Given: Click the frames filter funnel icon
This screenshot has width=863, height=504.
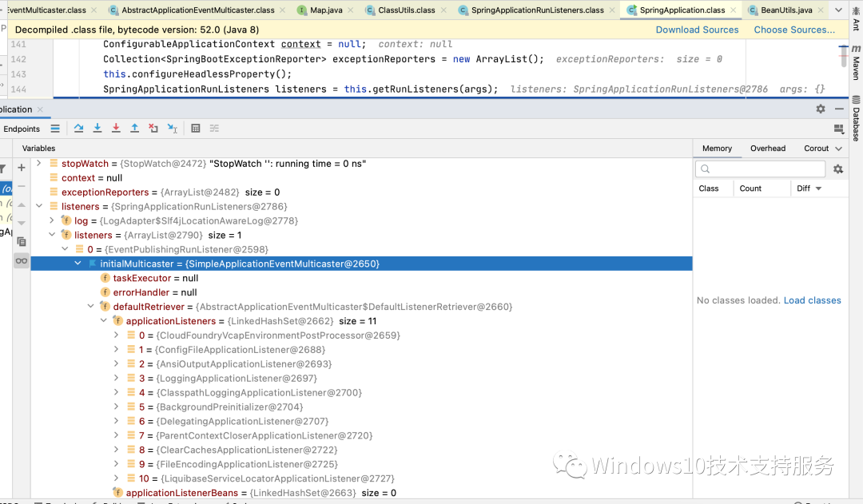Looking at the screenshot, I should (2, 169).
